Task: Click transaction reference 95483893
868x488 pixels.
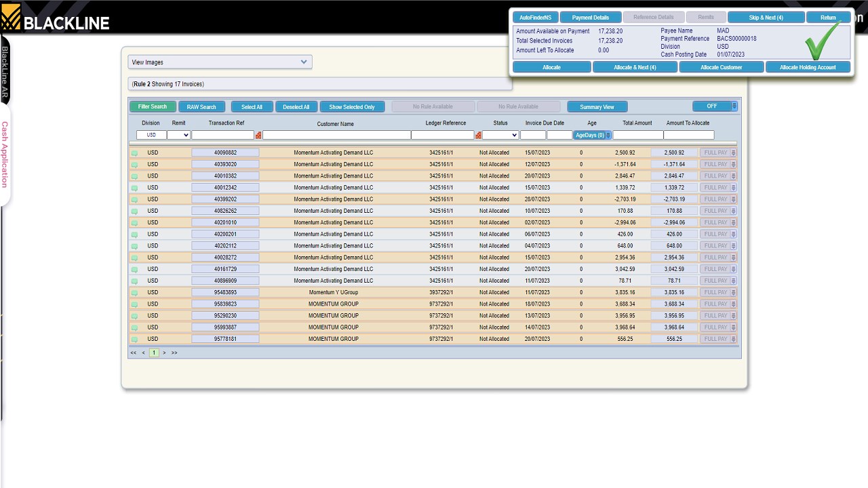Action: (225, 293)
